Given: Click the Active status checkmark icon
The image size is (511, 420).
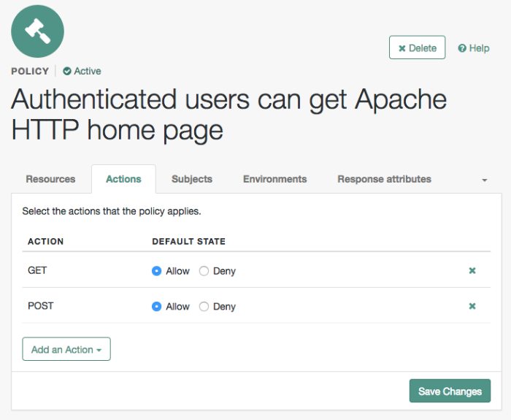Looking at the screenshot, I should pos(67,71).
